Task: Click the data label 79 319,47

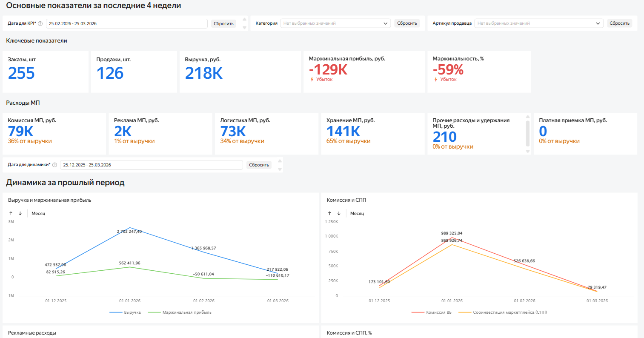Action: pyautogui.click(x=597, y=287)
